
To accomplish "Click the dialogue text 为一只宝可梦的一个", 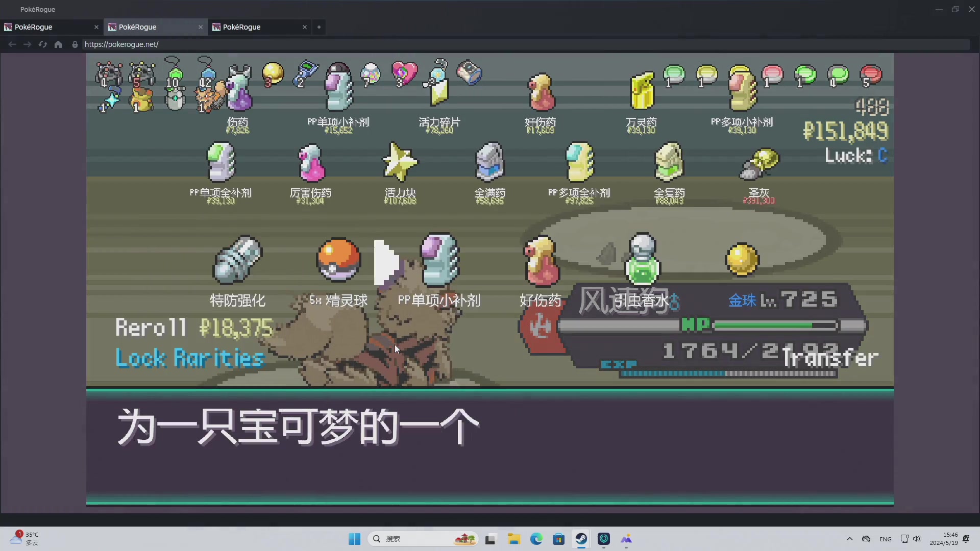I will tap(298, 427).
